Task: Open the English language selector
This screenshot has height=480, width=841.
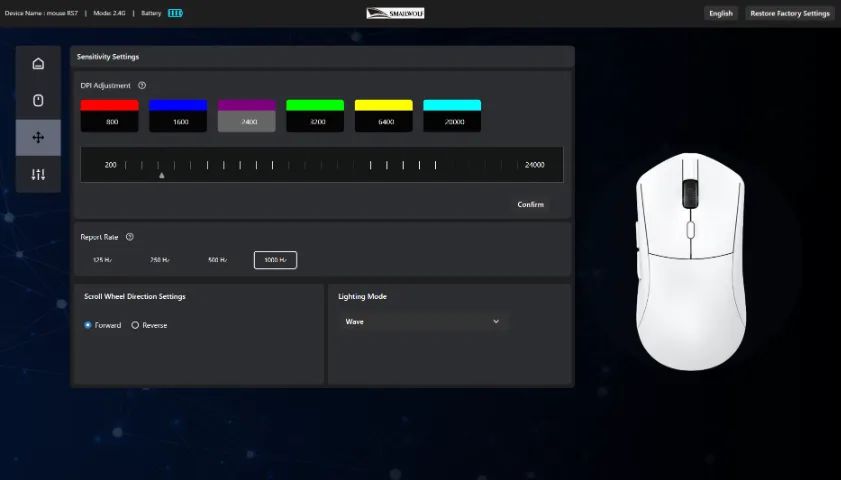Action: pos(721,13)
